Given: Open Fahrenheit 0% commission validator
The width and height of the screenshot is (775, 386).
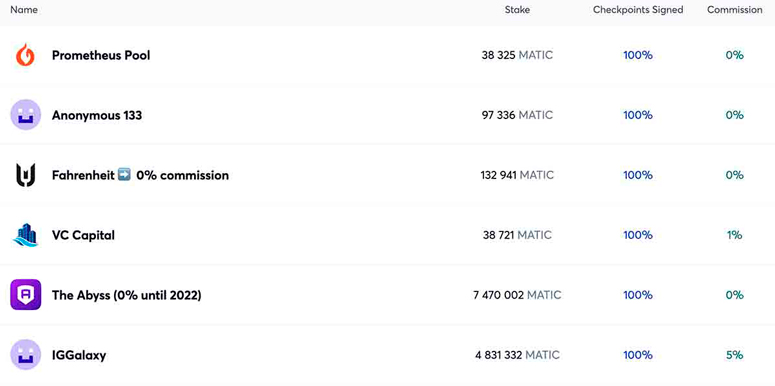Looking at the screenshot, I should [x=140, y=175].
